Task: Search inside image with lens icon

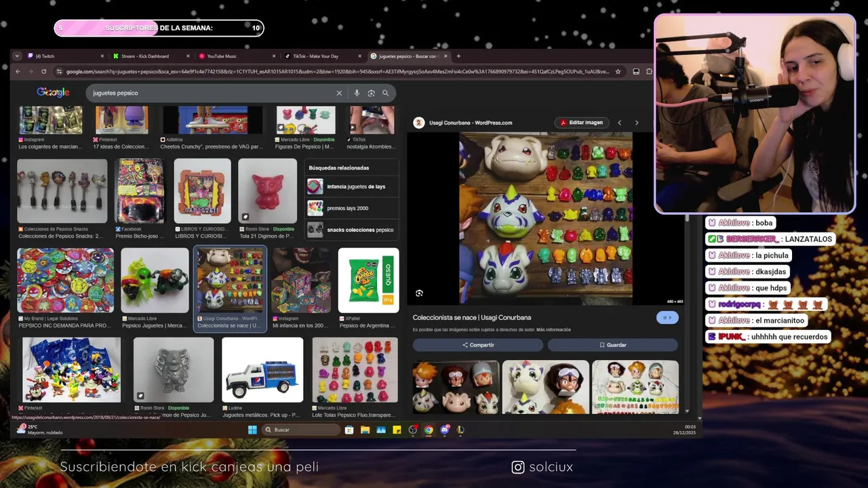Action: coord(419,293)
